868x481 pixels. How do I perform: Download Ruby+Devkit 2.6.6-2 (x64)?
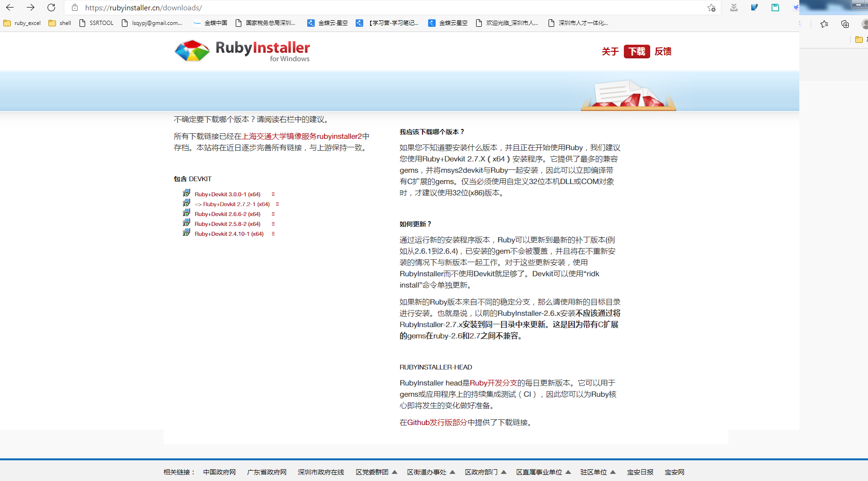(x=228, y=214)
